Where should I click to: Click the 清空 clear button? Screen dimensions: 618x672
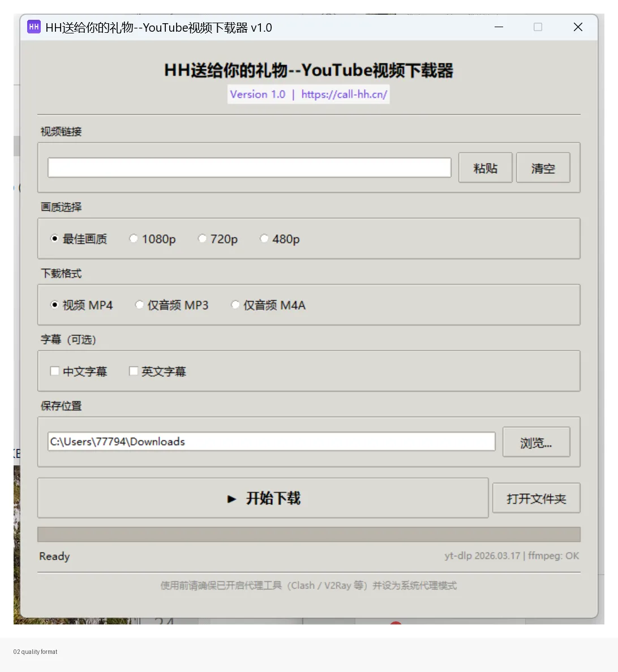coord(543,167)
